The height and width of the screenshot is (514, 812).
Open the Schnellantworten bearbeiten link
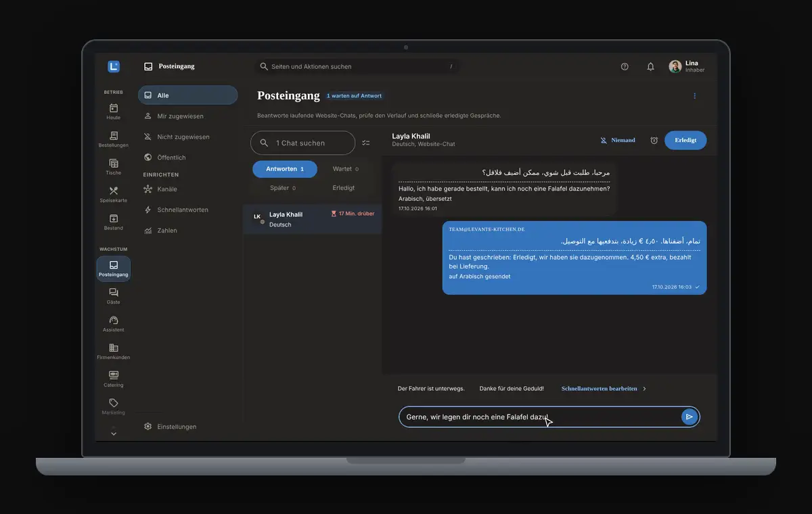click(x=604, y=389)
